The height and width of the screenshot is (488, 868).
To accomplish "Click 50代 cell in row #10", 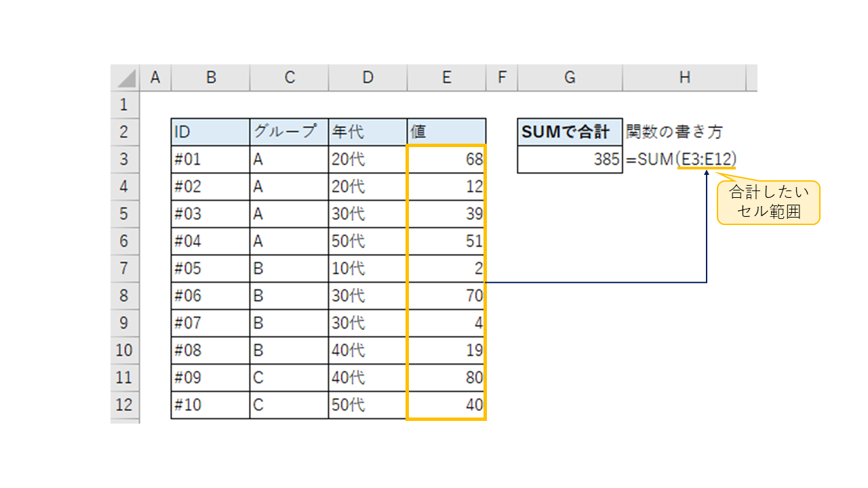I will [x=368, y=405].
